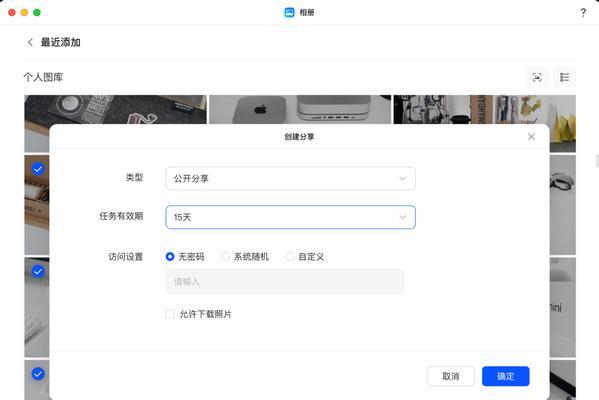This screenshot has width=599, height=400.
Task: Select the 无密码 radio option
Action: [170, 257]
